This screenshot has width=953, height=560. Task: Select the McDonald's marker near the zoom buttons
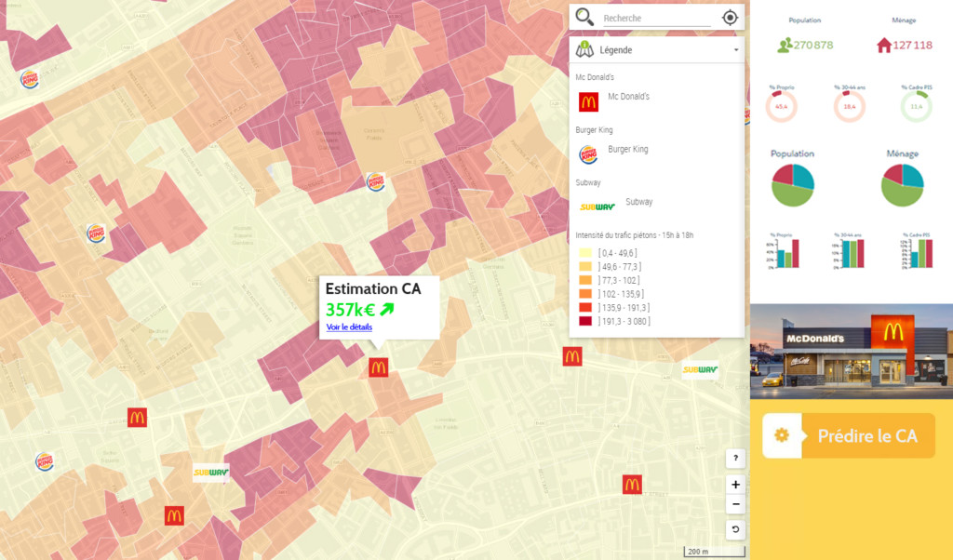pyautogui.click(x=632, y=484)
